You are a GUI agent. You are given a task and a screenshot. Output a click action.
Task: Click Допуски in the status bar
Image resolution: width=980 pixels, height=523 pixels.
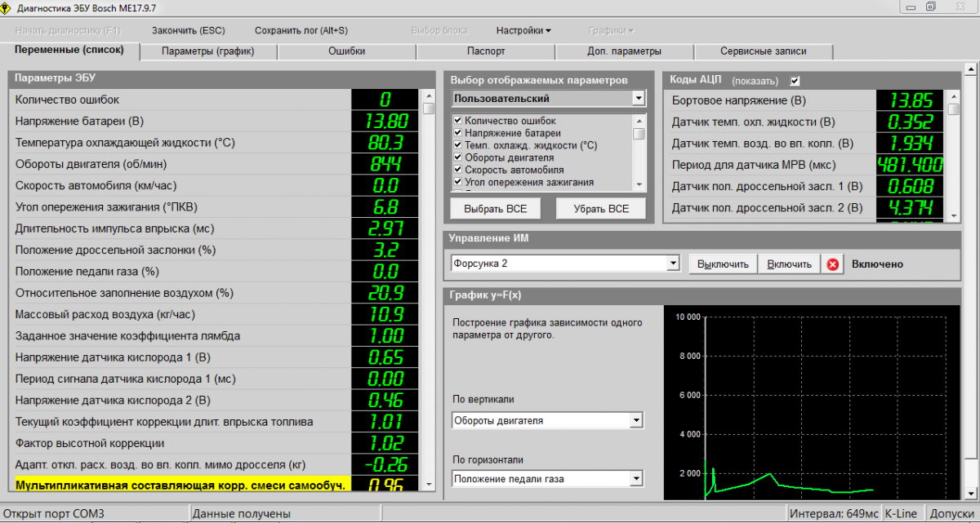coord(951,514)
